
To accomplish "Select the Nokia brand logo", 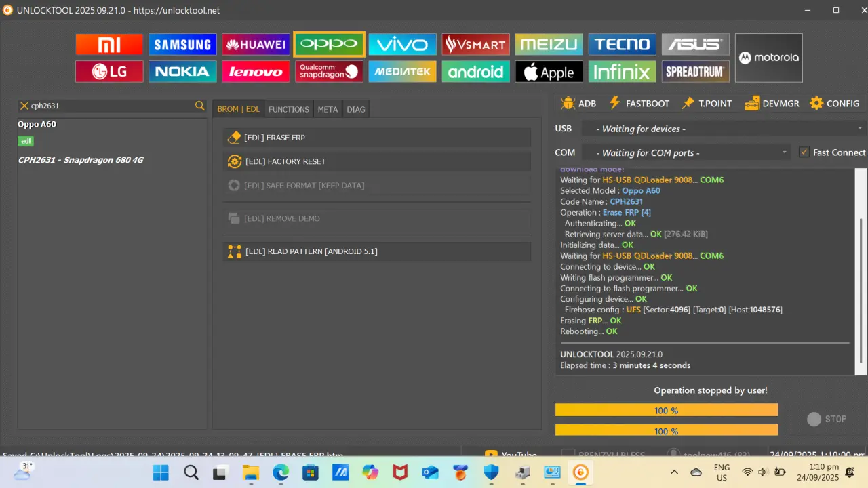I will (182, 72).
